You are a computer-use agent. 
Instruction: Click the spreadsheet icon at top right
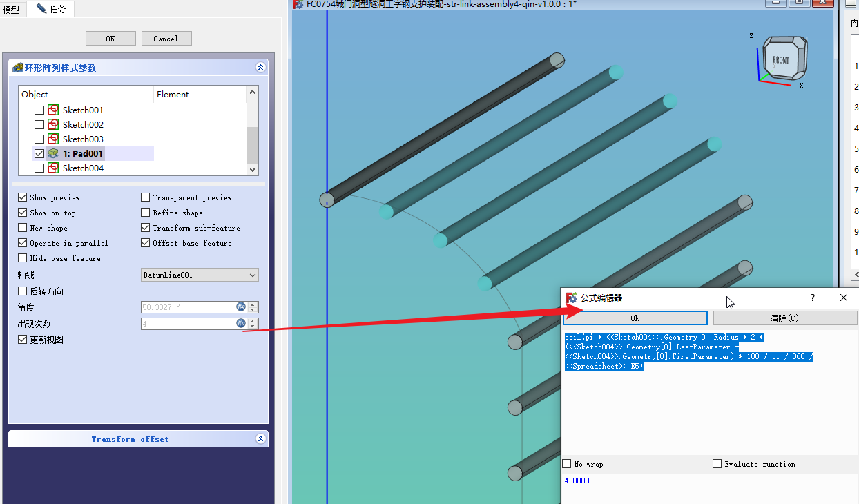851,4
